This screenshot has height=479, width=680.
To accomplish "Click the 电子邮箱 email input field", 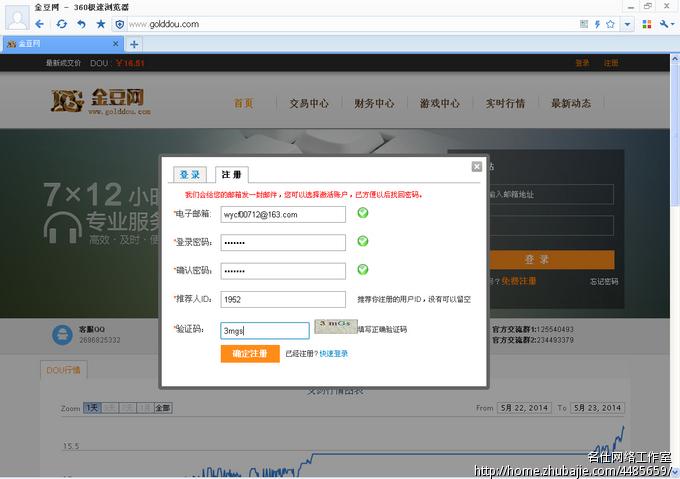I will coord(283,215).
